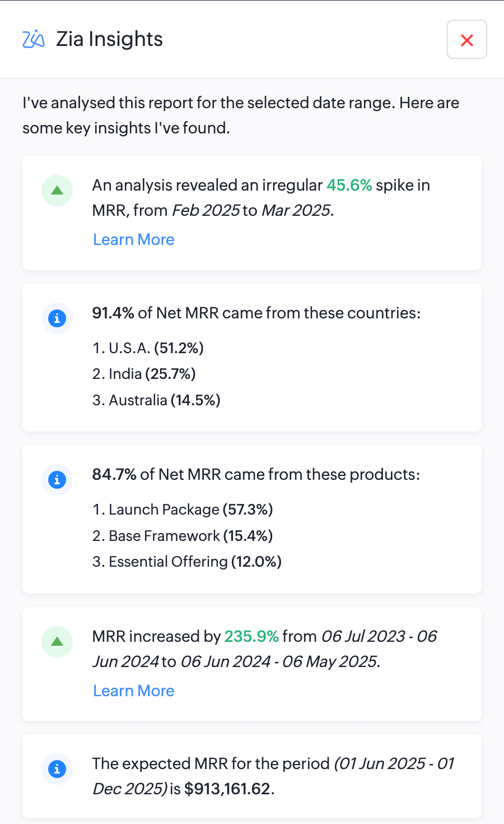The height and width of the screenshot is (824, 504).
Task: Click the Zia Insights logo icon
Action: coord(32,39)
